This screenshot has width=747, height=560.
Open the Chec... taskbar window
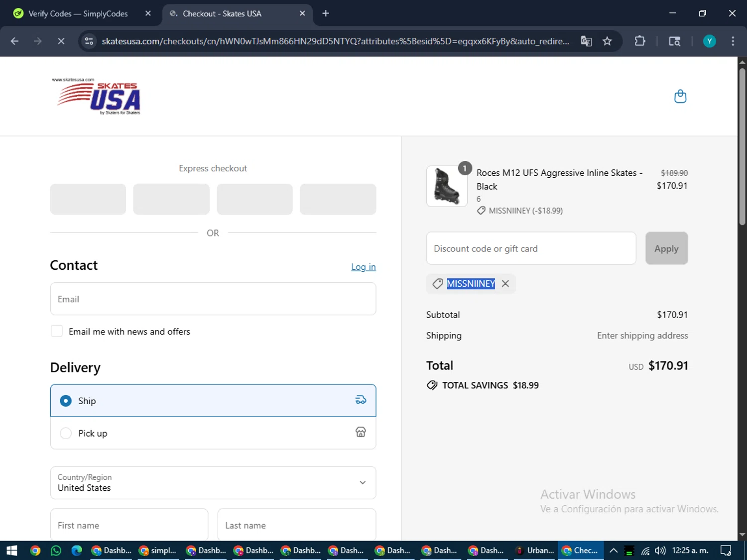point(581,551)
